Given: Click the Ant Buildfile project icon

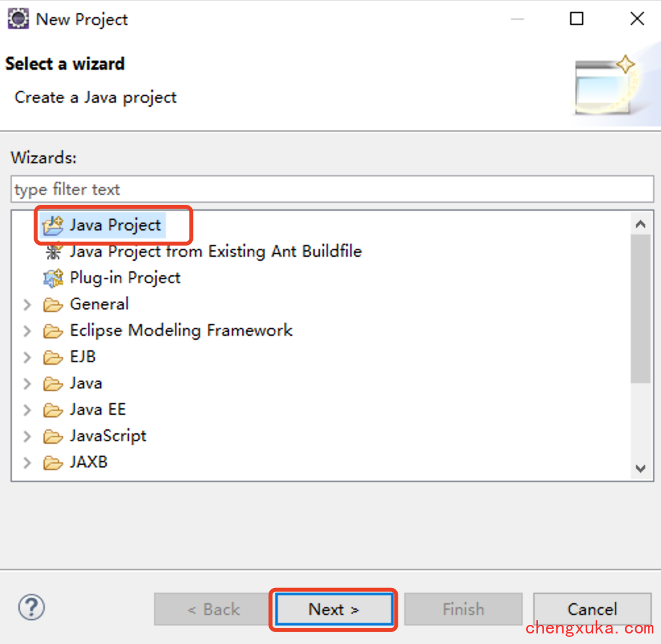Looking at the screenshot, I should pos(53,252).
